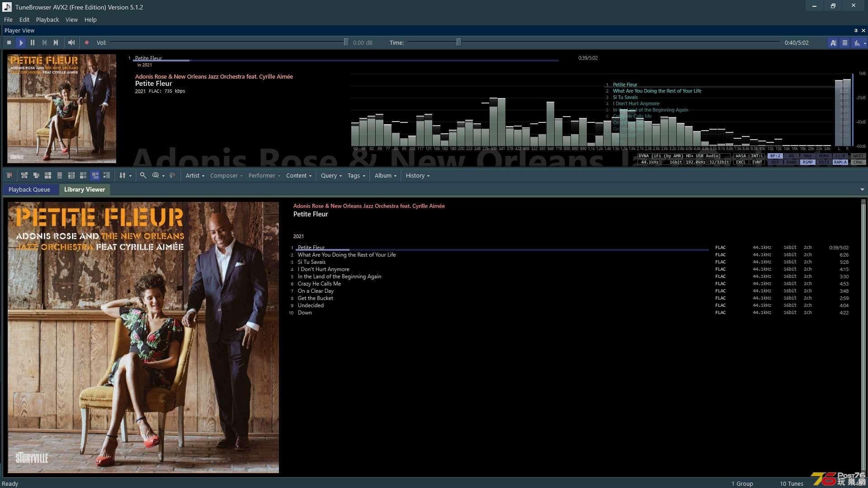Pin the Player View panel
The image size is (868, 488).
[856, 30]
